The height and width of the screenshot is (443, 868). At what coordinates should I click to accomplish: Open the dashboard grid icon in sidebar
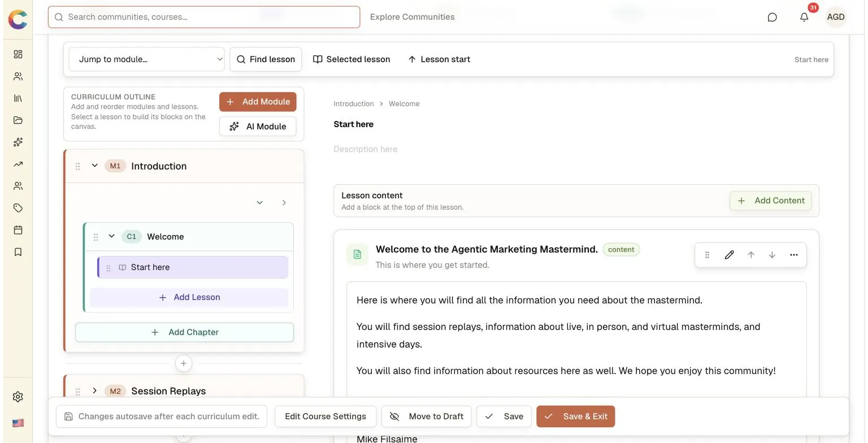18,54
